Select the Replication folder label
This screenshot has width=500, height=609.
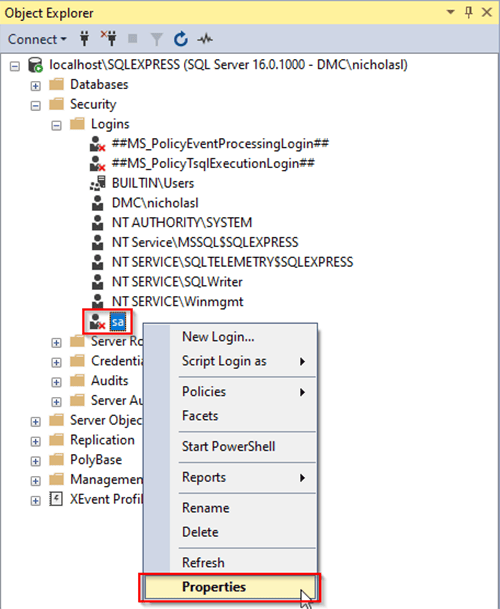102,440
